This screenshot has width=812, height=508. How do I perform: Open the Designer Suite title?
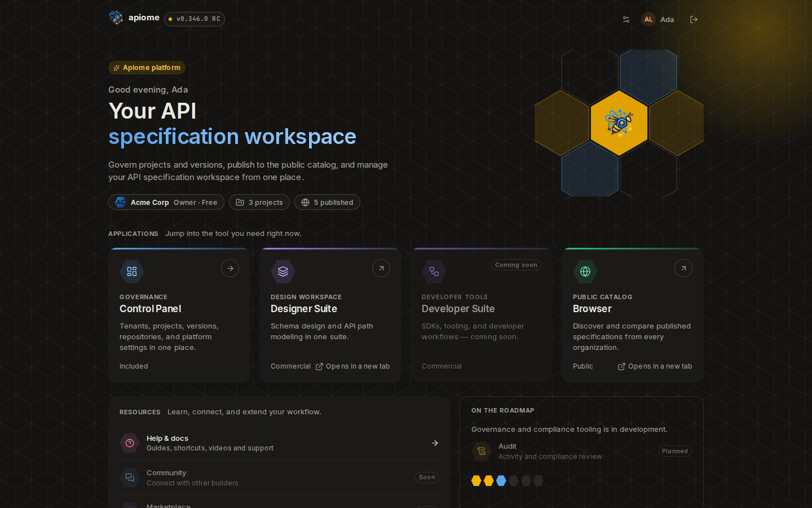[x=304, y=309]
